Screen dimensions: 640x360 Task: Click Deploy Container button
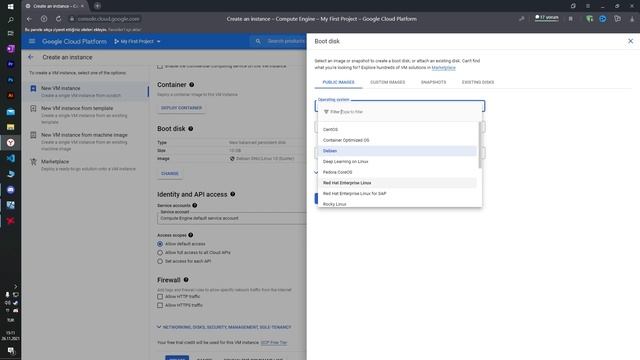click(x=181, y=108)
